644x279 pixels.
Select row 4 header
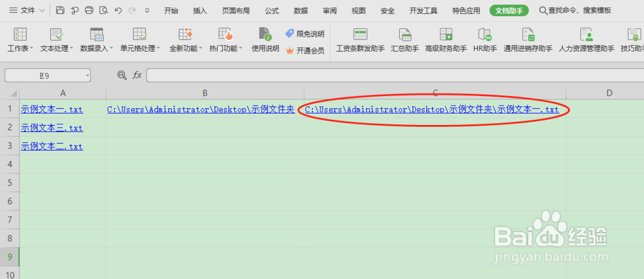[x=10, y=164]
